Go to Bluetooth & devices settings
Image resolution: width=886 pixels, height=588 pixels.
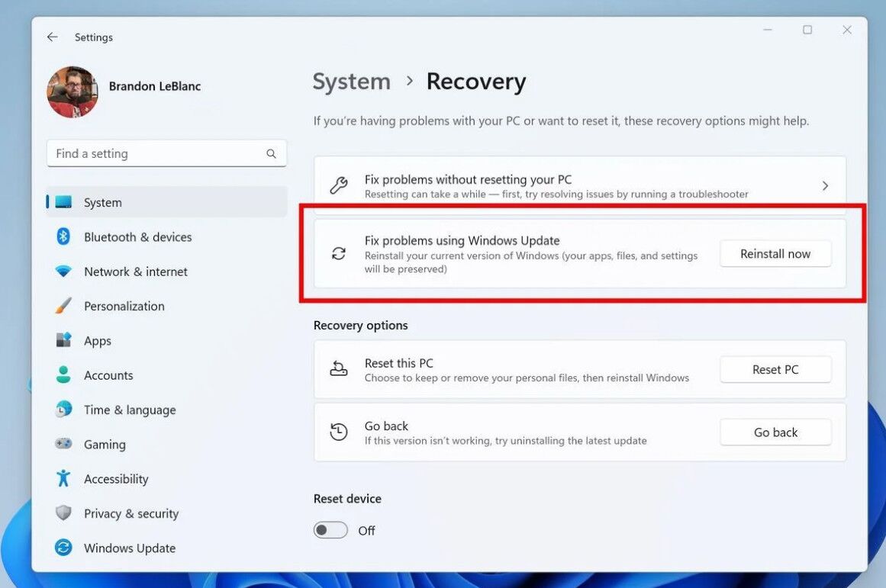[x=138, y=236]
